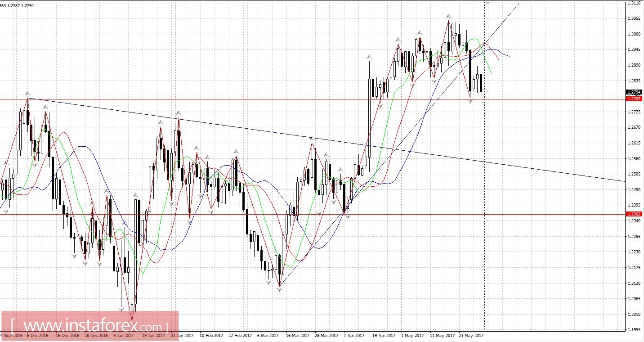Image resolution: width=644 pixels, height=342 pixels.
Task: Click the 1.2670 price axis label
Action: pyautogui.click(x=634, y=127)
